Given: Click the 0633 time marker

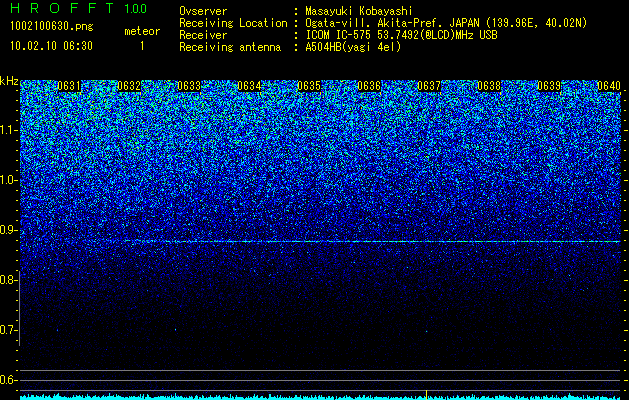Looking at the screenshot, I should pyautogui.click(x=189, y=86).
